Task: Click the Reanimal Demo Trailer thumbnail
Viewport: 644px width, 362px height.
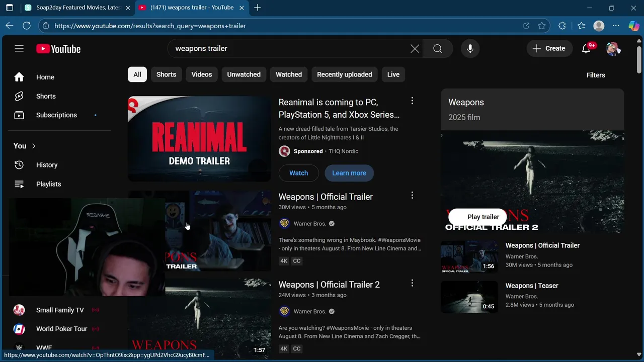Action: pyautogui.click(x=199, y=139)
